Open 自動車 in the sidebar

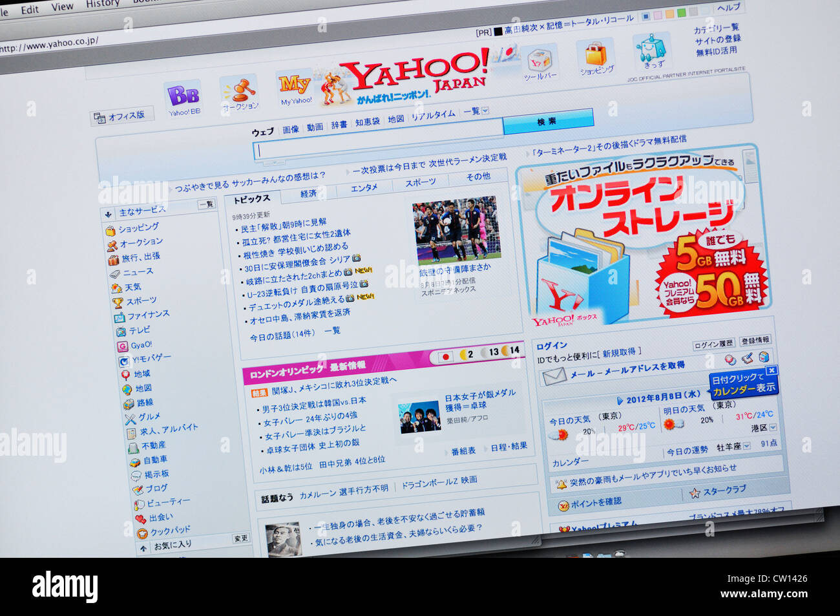tap(149, 461)
